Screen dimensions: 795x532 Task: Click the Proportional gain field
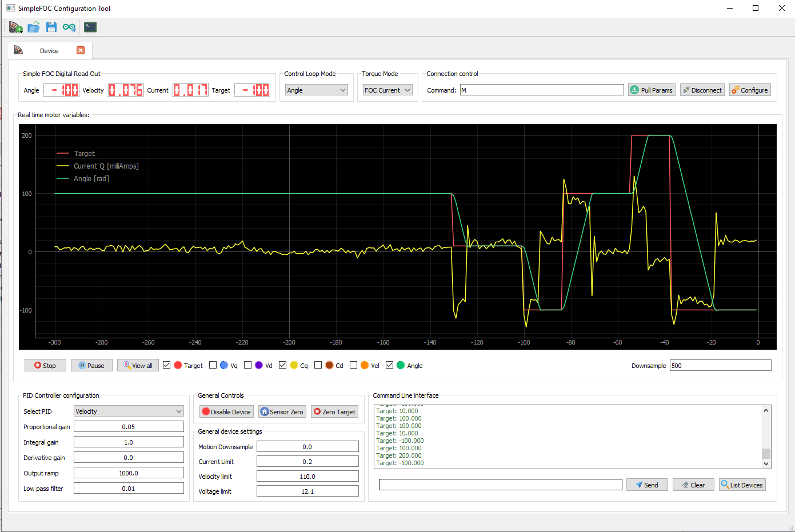[129, 427]
